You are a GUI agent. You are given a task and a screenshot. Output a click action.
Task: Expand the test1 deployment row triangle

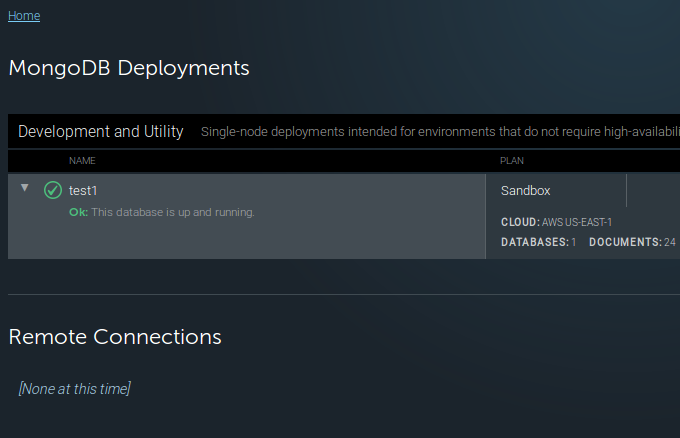25,188
